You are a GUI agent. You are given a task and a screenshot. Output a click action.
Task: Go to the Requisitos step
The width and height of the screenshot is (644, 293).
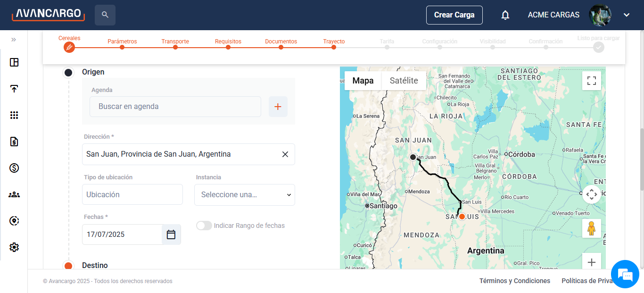[x=228, y=44]
